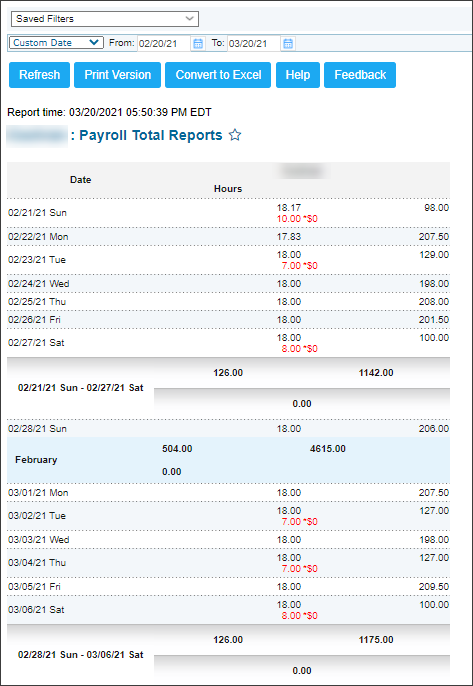Favorite the Payroll Total Reports star
This screenshot has width=473, height=686.
(235, 135)
